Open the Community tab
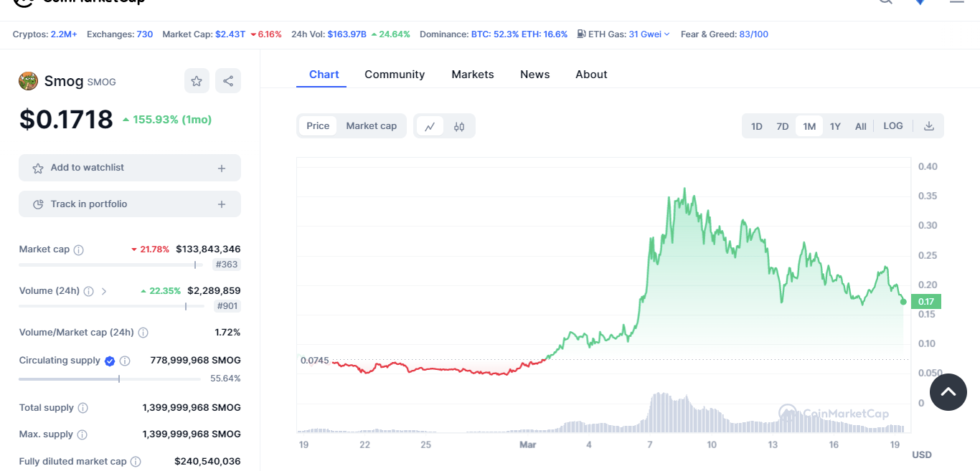 coord(395,75)
